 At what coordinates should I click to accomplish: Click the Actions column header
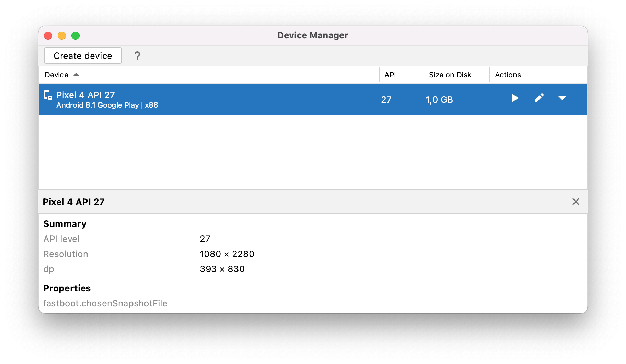pyautogui.click(x=508, y=75)
